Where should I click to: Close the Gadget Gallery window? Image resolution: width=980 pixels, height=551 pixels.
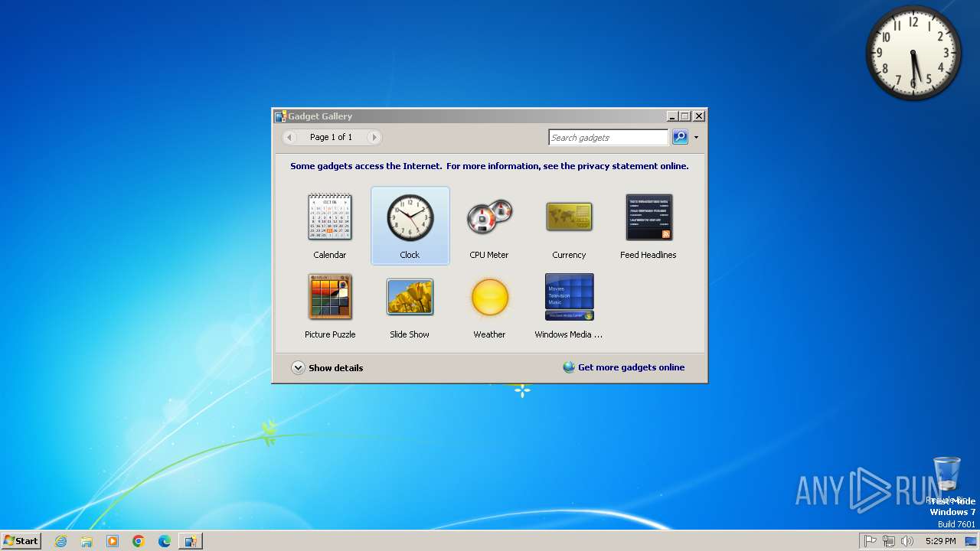[698, 116]
